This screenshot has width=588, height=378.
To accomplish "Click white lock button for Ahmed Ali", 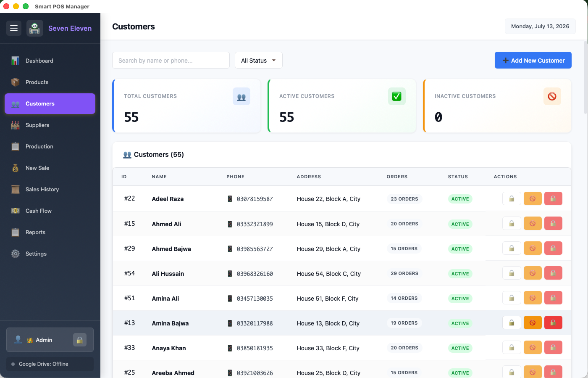I will click(x=512, y=223).
